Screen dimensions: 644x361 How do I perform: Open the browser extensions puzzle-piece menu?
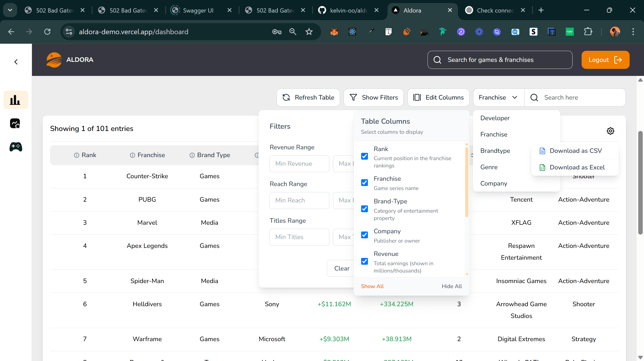pos(588,32)
